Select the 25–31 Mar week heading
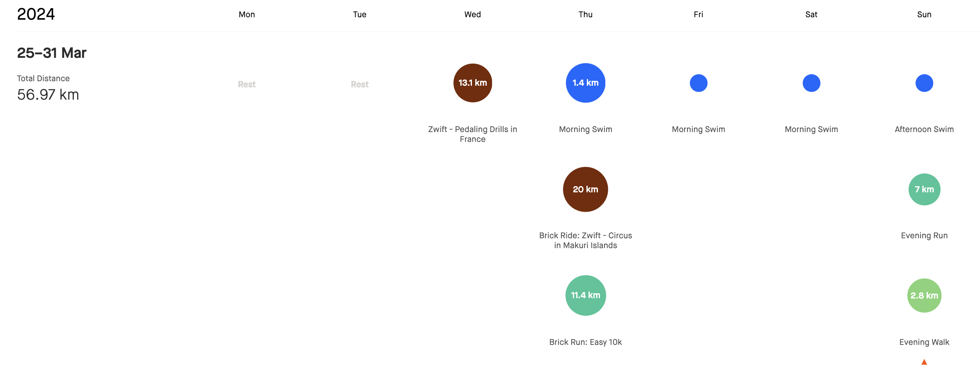Image resolution: width=980 pixels, height=374 pixels. [x=52, y=53]
